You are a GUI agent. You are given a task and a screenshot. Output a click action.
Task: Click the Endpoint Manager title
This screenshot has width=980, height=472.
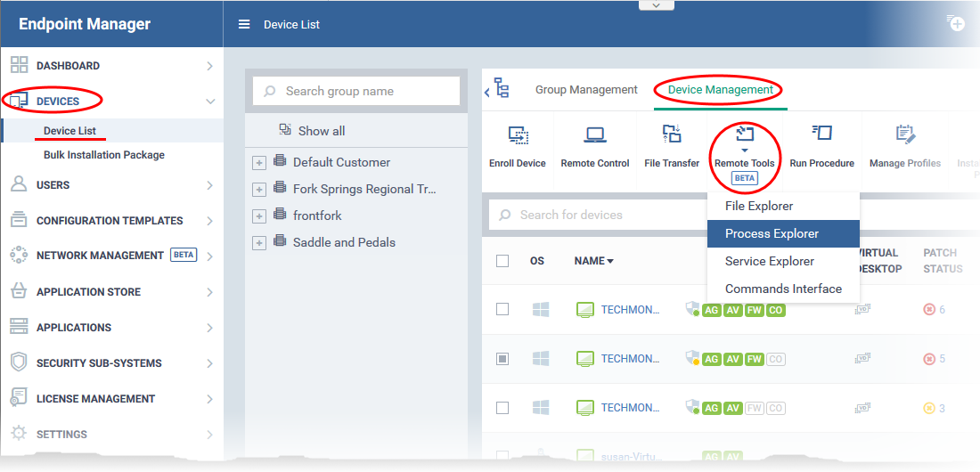tap(85, 24)
